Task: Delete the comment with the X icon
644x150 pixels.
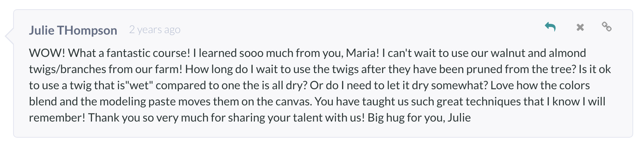Action: pyautogui.click(x=580, y=27)
